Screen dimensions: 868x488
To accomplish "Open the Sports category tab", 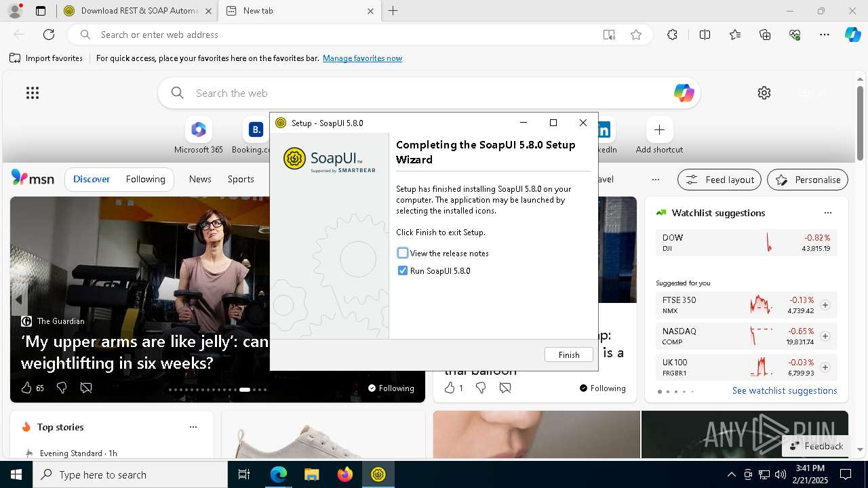I will pyautogui.click(x=241, y=179).
